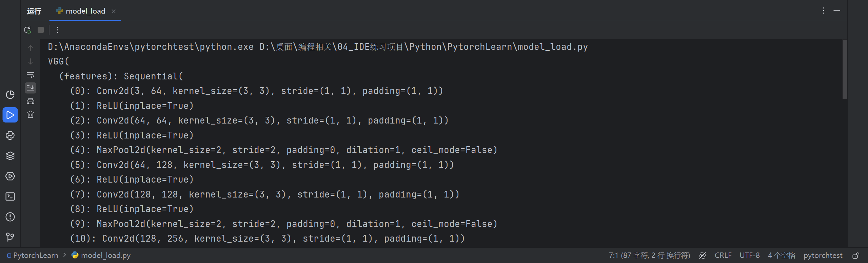Viewport: 868px width, 263px height.
Task: Click the '(6): ReLU(inplace=True)' line
Action: 132,180
